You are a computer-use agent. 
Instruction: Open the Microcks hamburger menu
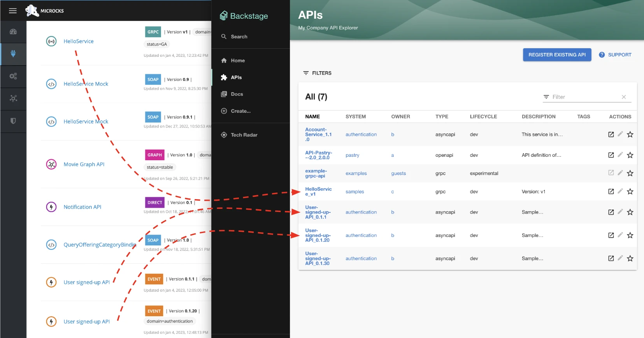13,11
